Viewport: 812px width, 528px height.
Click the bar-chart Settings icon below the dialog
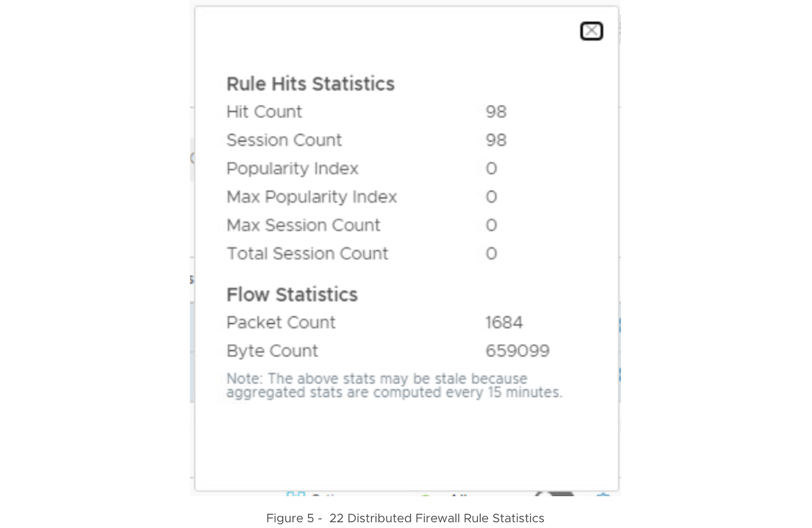click(x=296, y=494)
